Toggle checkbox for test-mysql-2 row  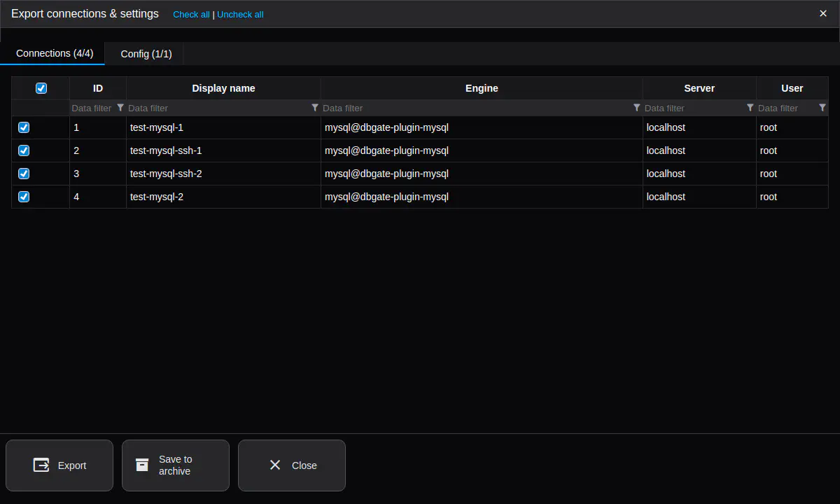pyautogui.click(x=24, y=197)
